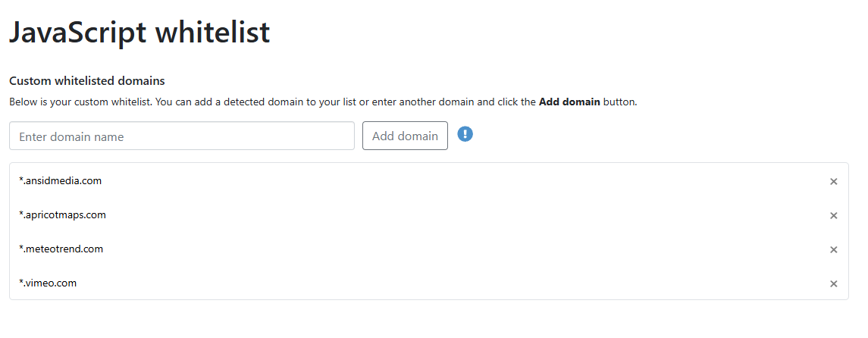Image resolution: width=868 pixels, height=338 pixels.
Task: Remove *.ansidmedia.com from the whitelist
Action: coord(833,181)
